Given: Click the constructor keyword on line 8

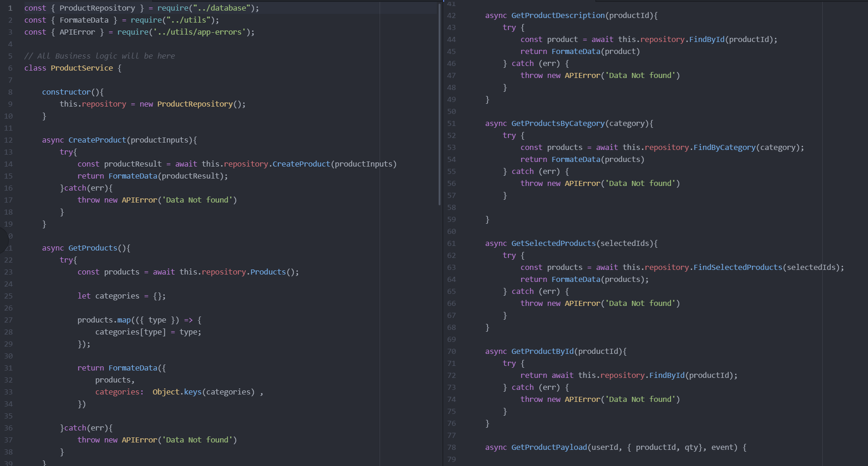Looking at the screenshot, I should point(66,92).
